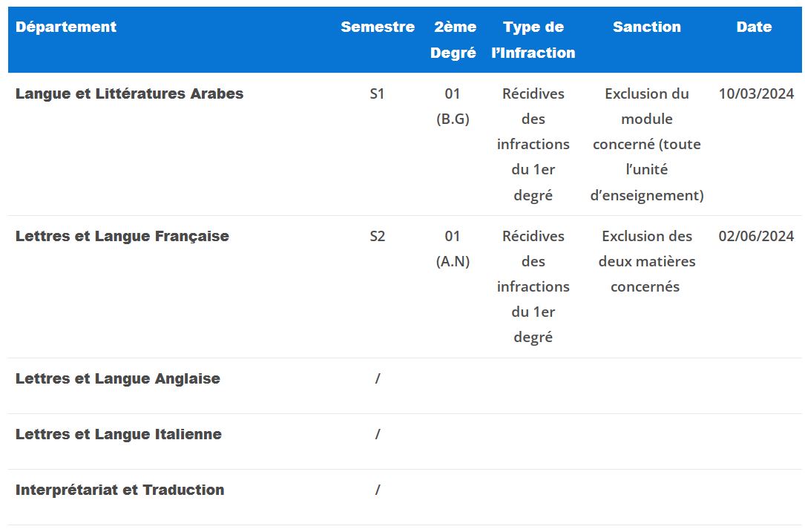The width and height of the screenshot is (805, 532).
Task: Select the 01 (A.N) degree cell
Action: pyautogui.click(x=453, y=249)
